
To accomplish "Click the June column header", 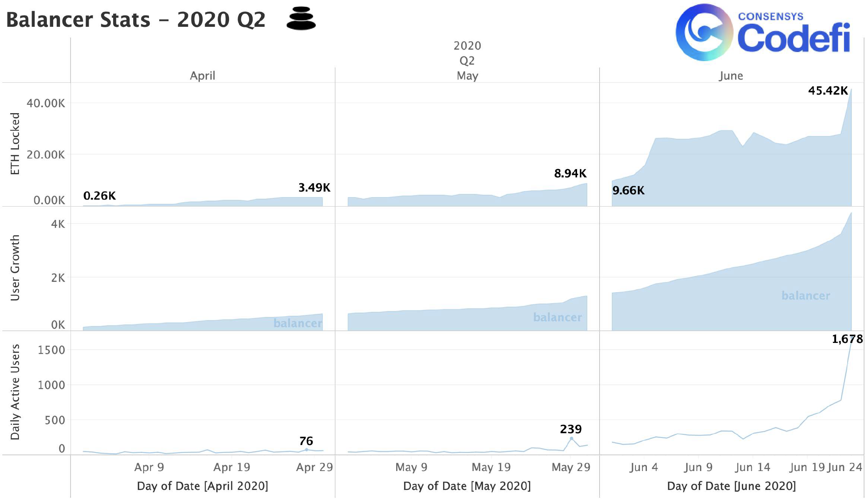I will coord(731,76).
